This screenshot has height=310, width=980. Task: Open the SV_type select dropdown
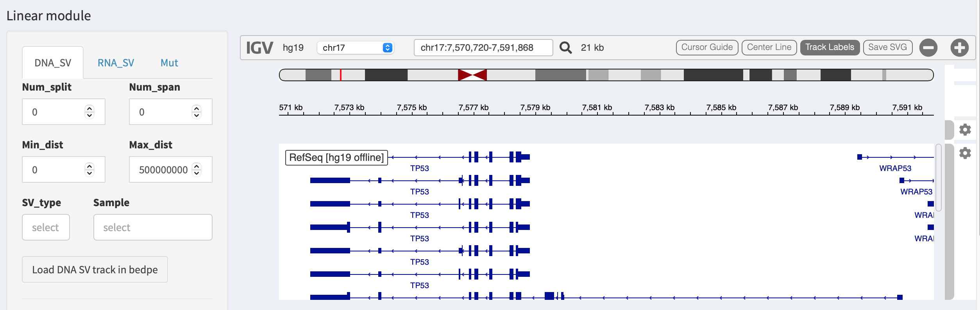point(46,227)
